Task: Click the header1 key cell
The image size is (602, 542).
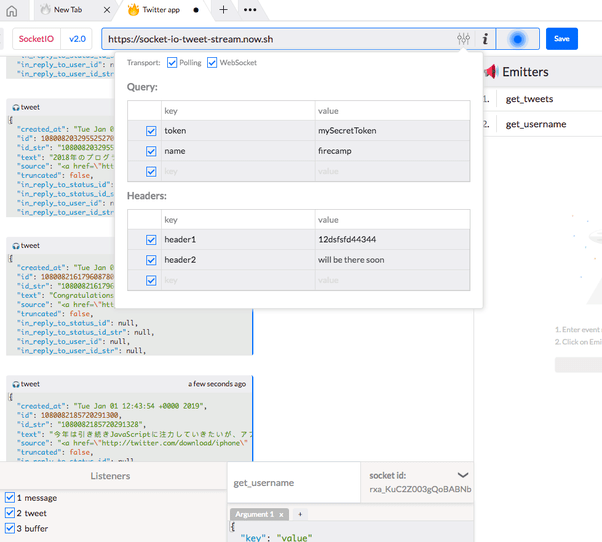Action: click(238, 240)
